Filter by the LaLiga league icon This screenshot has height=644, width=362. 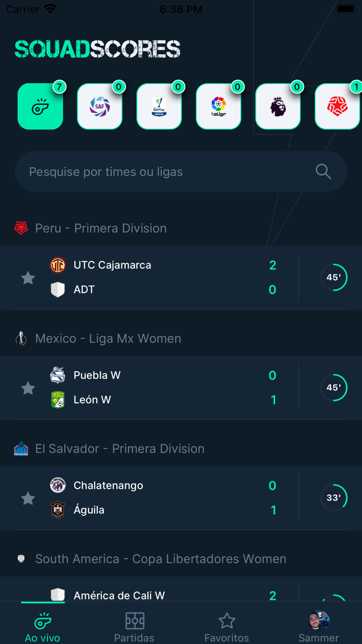click(219, 107)
